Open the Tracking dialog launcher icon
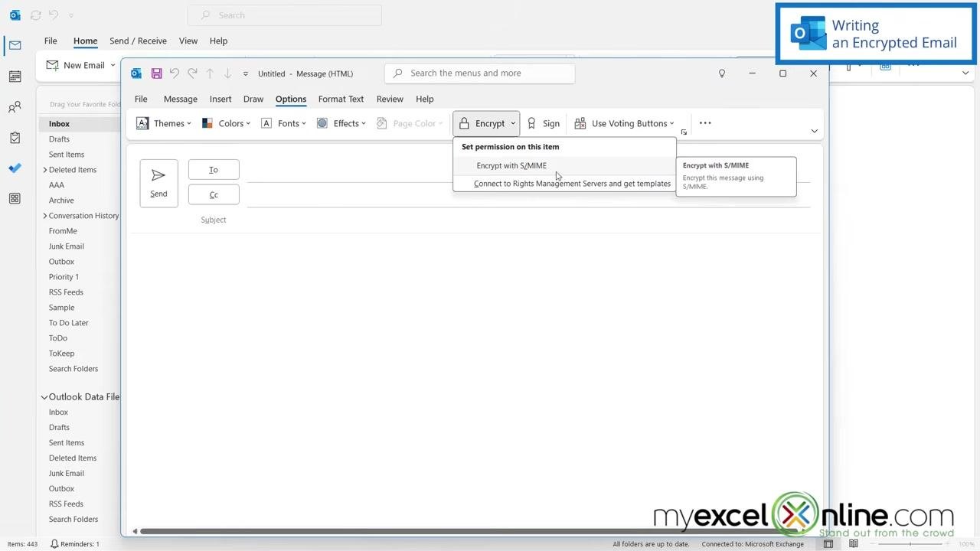The image size is (980, 551). tap(684, 132)
